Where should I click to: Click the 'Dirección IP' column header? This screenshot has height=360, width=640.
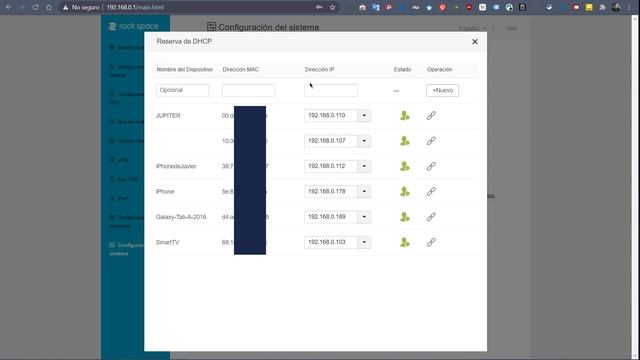[320, 69]
